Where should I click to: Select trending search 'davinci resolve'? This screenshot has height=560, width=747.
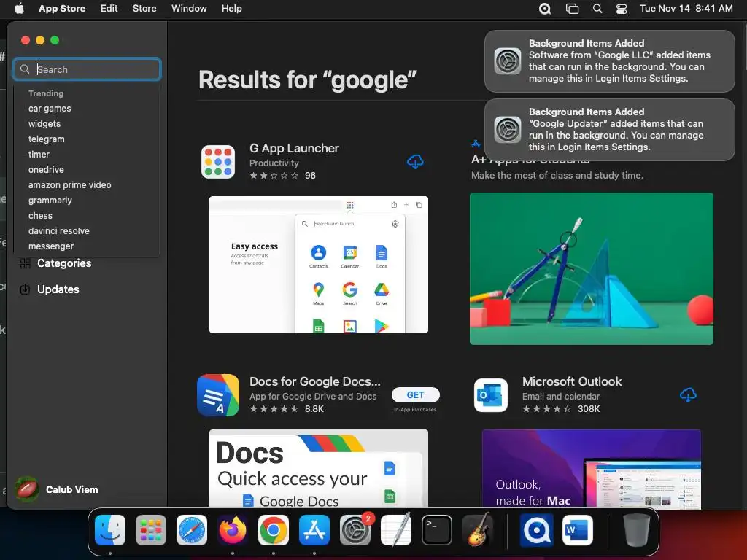pos(58,231)
